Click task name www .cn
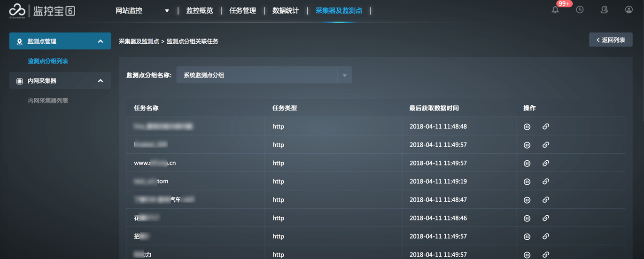 click(155, 163)
